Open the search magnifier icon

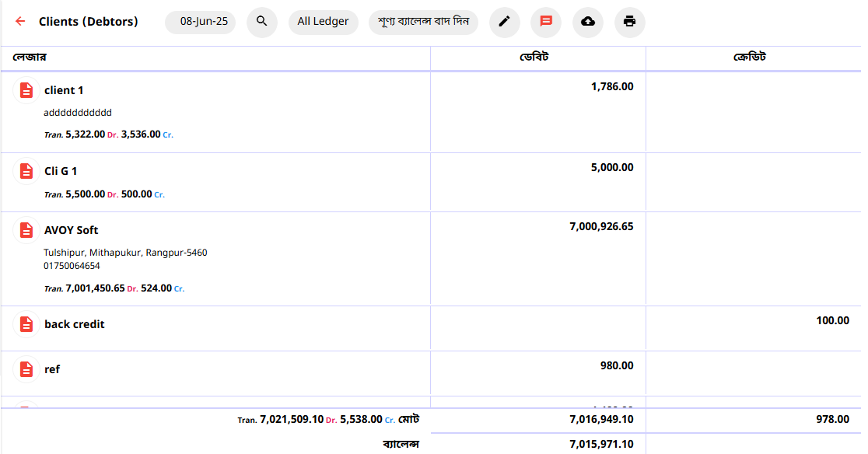point(262,22)
